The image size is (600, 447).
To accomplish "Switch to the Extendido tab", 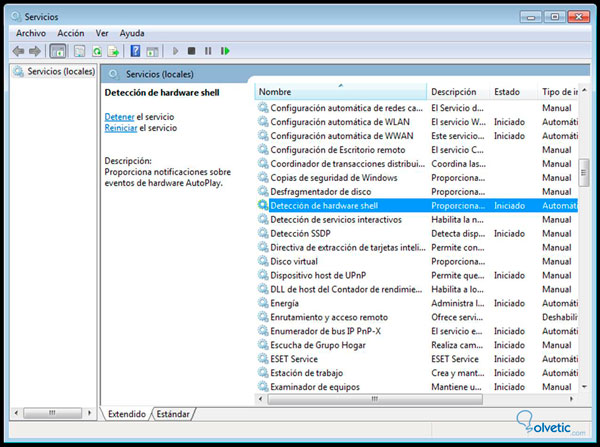I will coord(127,414).
